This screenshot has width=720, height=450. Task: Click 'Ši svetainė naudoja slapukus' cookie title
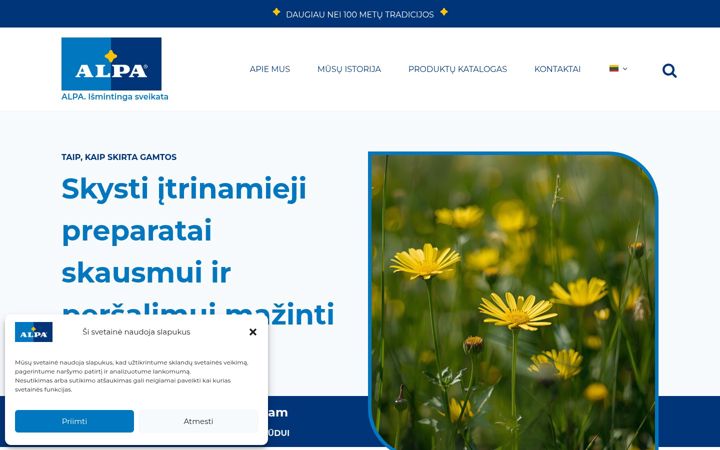point(136,332)
